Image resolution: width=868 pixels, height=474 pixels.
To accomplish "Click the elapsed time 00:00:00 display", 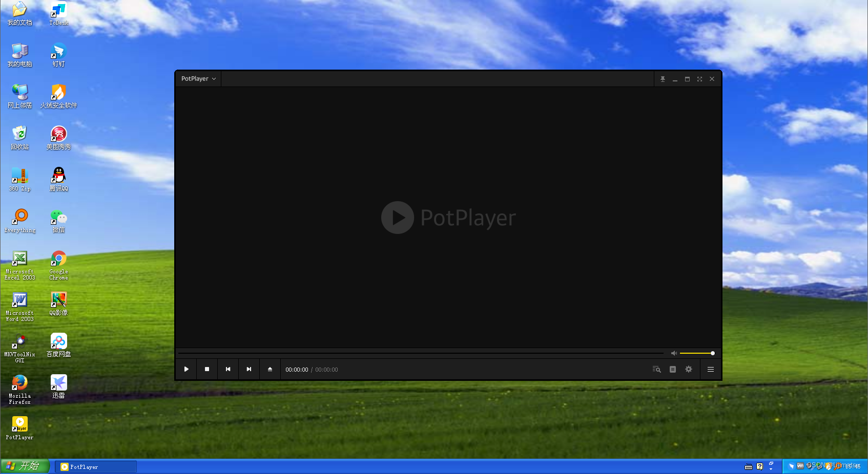I will pyautogui.click(x=297, y=370).
